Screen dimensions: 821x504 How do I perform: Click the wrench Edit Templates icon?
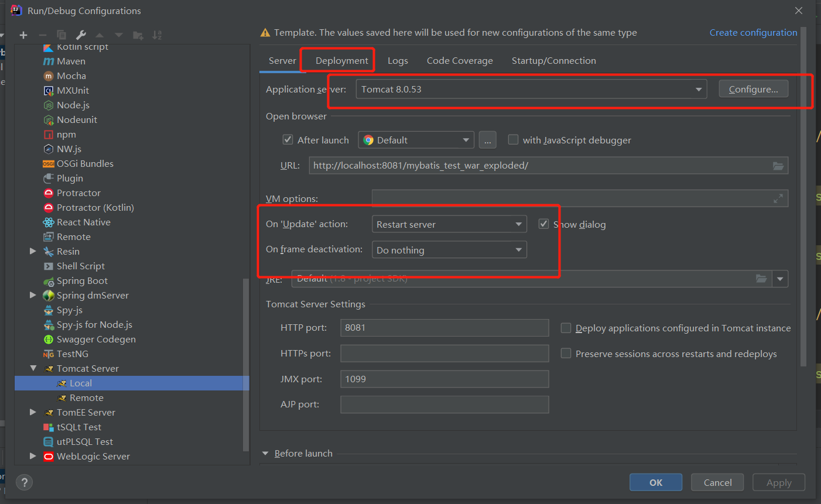[81, 35]
